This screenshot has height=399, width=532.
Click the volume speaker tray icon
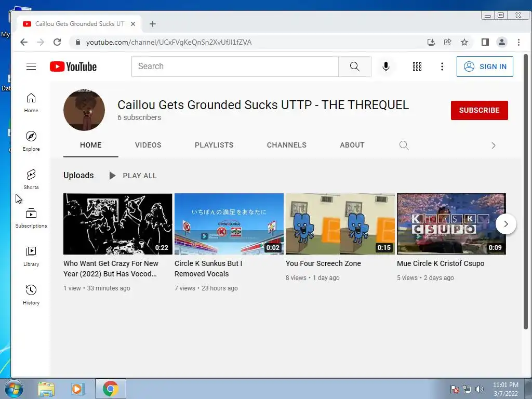pos(480,389)
